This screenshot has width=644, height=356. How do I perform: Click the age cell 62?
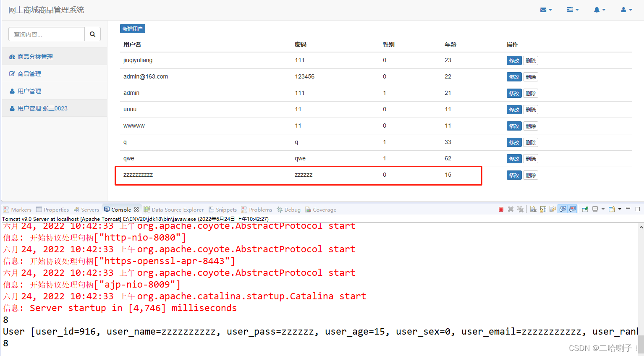448,158
